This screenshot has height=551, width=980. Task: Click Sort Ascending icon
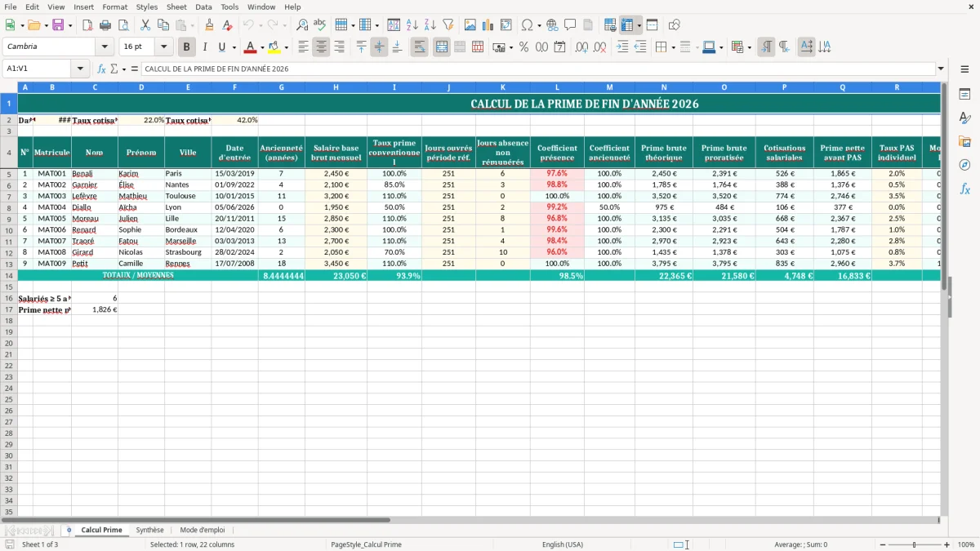(x=412, y=25)
